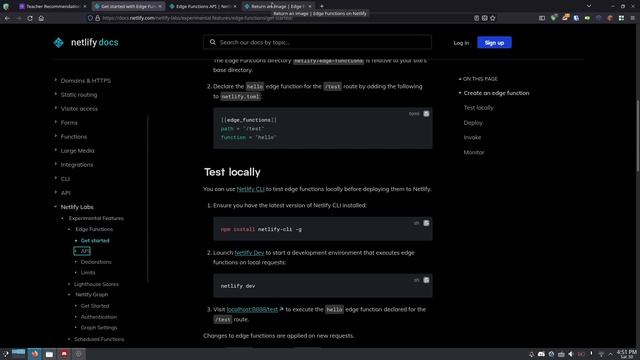Click the Netlify docs logo
This screenshot has height=360, width=640.
[86, 42]
